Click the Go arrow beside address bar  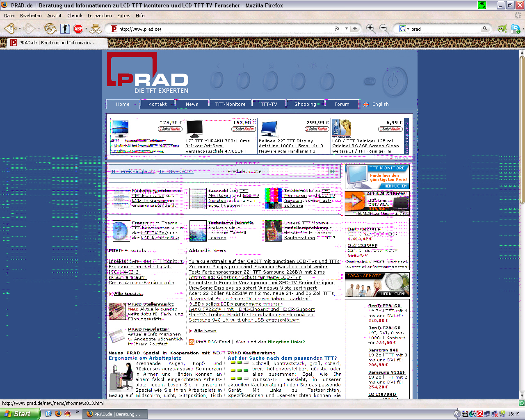click(x=355, y=29)
